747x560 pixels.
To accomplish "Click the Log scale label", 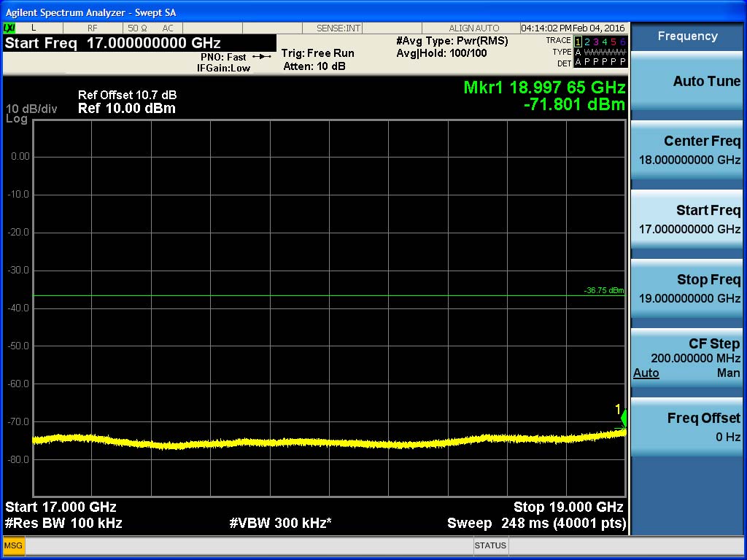I will [x=17, y=119].
